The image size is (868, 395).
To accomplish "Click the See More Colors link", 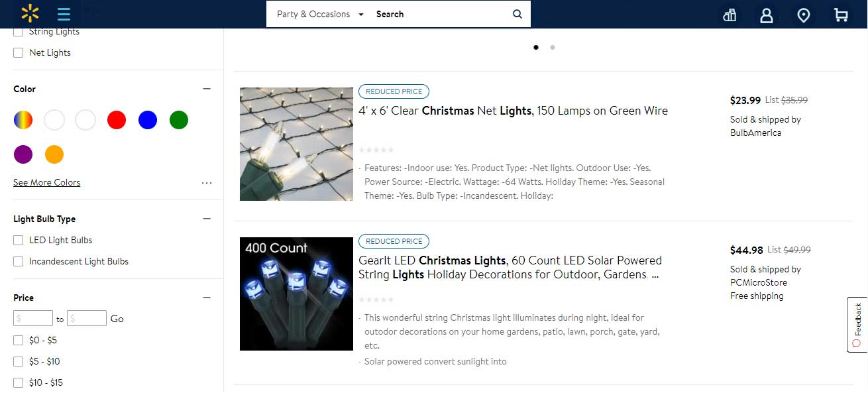I will (x=46, y=182).
